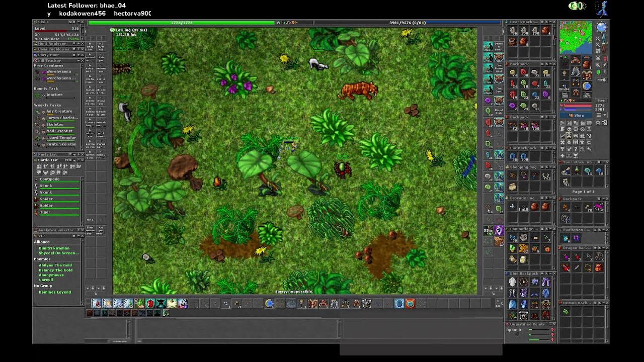Click the blue ring equipment slot

point(587,86)
